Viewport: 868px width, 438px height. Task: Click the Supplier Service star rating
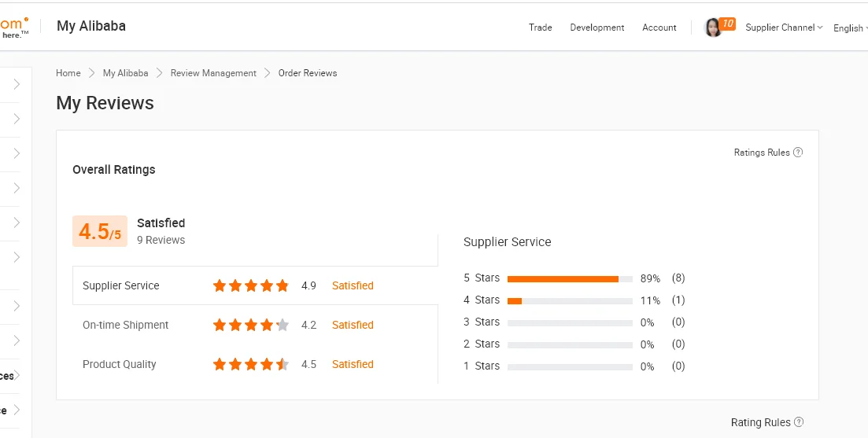click(x=250, y=285)
